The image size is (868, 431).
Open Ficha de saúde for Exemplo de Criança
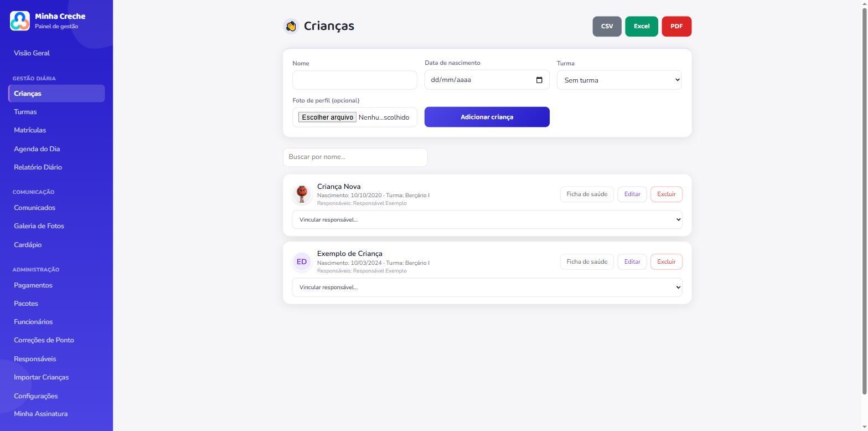pyautogui.click(x=587, y=262)
